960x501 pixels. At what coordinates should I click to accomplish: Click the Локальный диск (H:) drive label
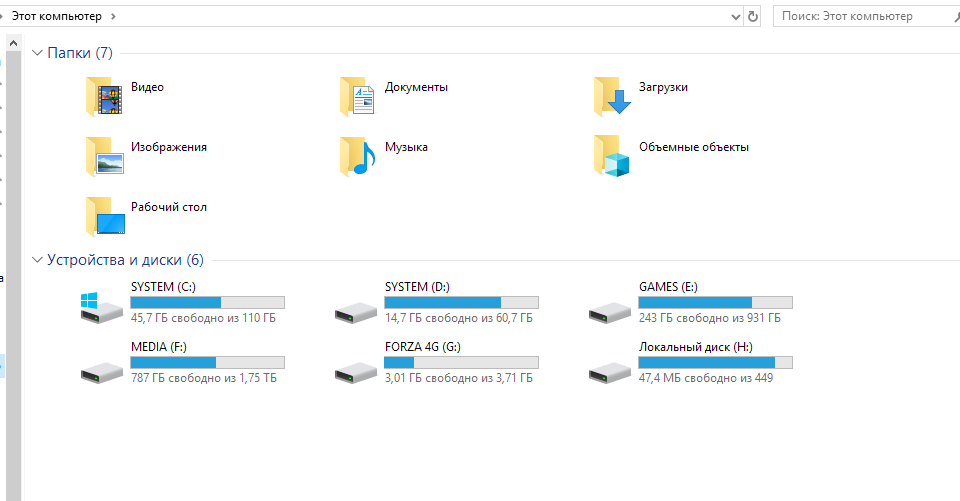tap(695, 347)
